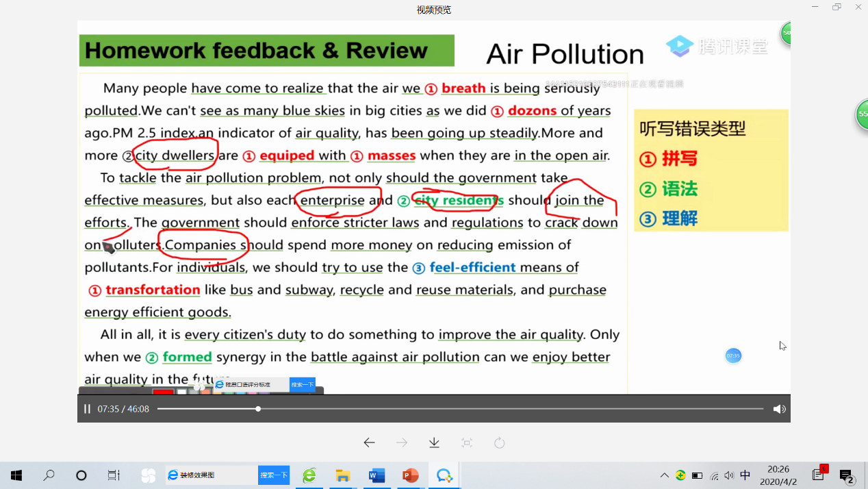Open Word from the taskbar

click(x=376, y=475)
